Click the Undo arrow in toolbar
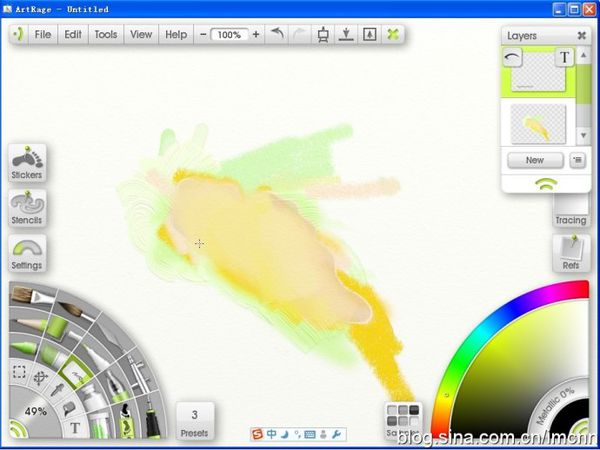Image resolution: width=600 pixels, height=450 pixels. 277,34
